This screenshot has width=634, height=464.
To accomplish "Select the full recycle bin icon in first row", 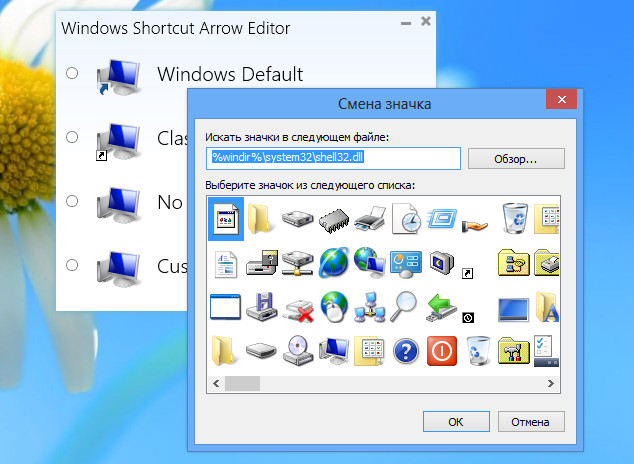I will point(515,218).
